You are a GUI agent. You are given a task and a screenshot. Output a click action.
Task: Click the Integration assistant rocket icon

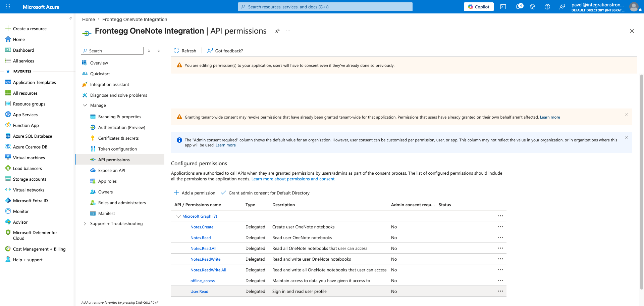85,84
